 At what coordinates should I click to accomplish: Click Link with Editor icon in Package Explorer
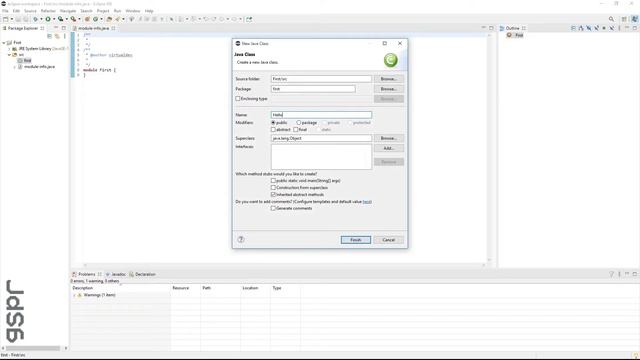pos(57,36)
